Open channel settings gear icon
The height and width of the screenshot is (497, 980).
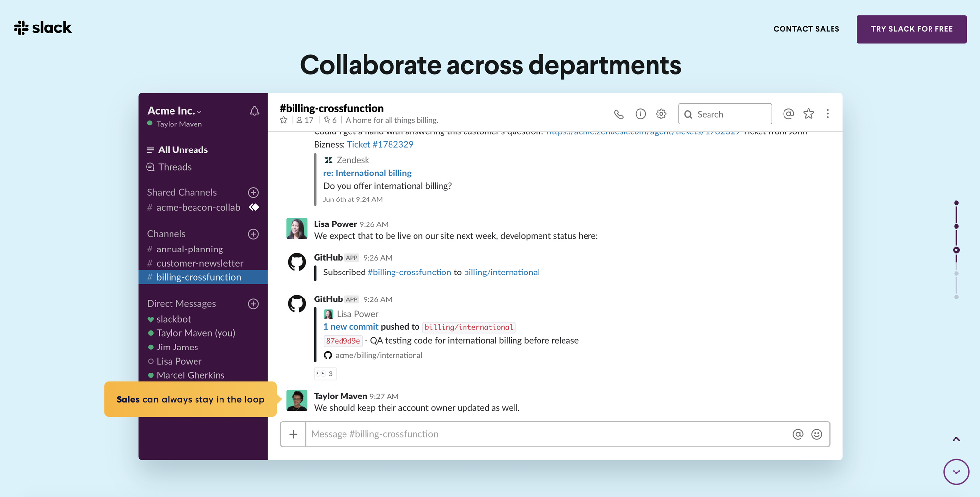tap(661, 114)
